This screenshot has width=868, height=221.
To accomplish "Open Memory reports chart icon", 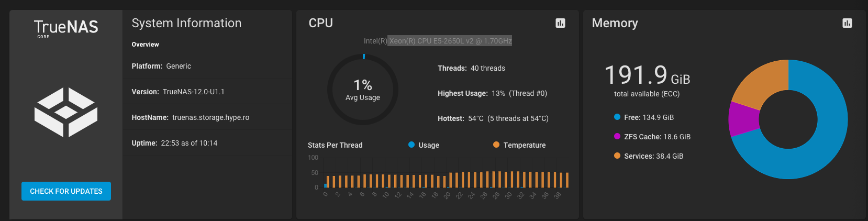I will (847, 23).
